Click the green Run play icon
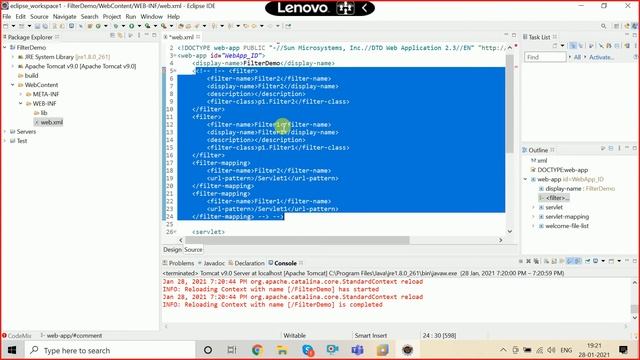Viewport: 640px width, 360px height. click(131, 26)
